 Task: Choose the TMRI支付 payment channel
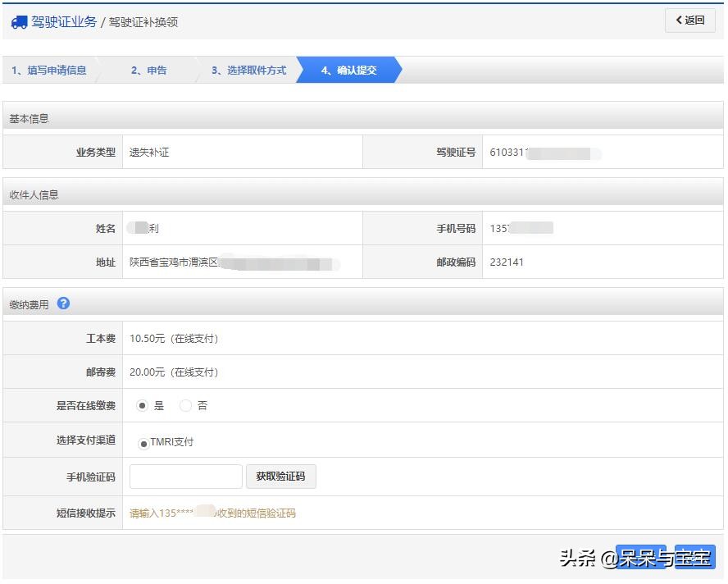(x=143, y=444)
